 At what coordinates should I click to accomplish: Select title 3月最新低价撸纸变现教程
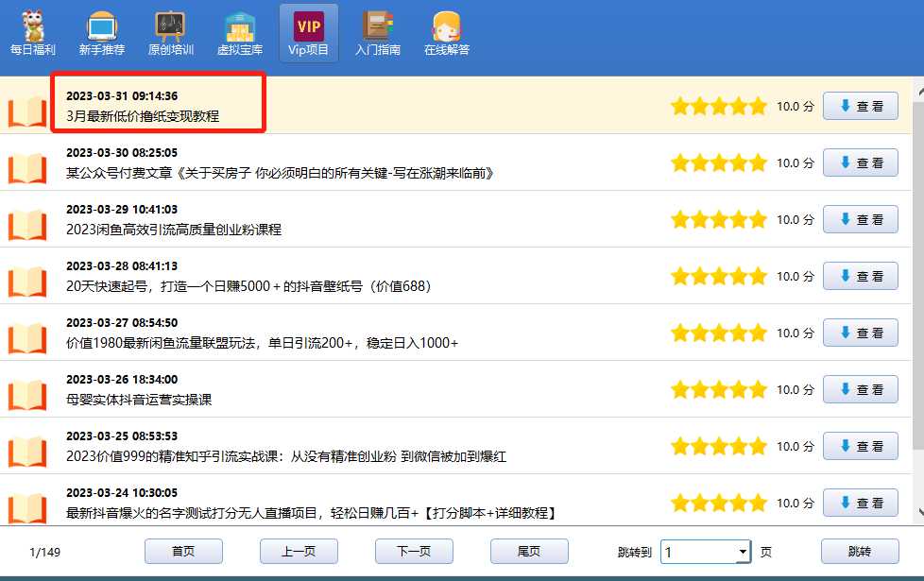tap(143, 116)
